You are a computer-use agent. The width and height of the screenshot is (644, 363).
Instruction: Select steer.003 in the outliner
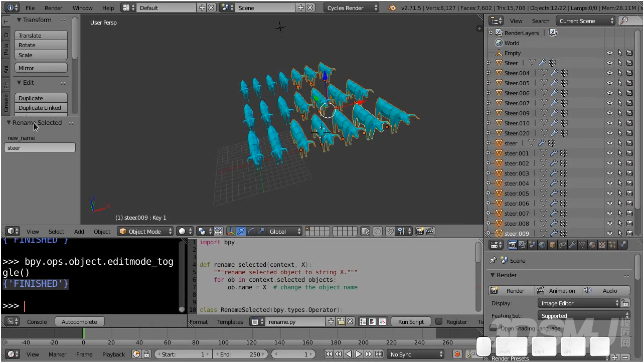517,173
